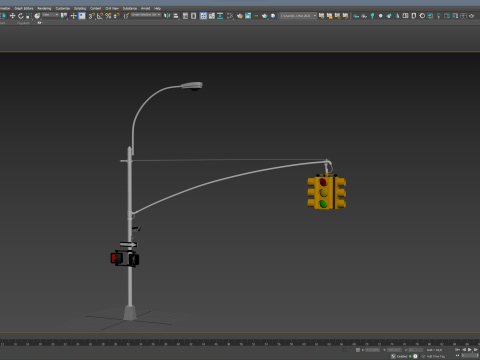Open the project path dropdown
480x360 pixels.
tap(298, 16)
